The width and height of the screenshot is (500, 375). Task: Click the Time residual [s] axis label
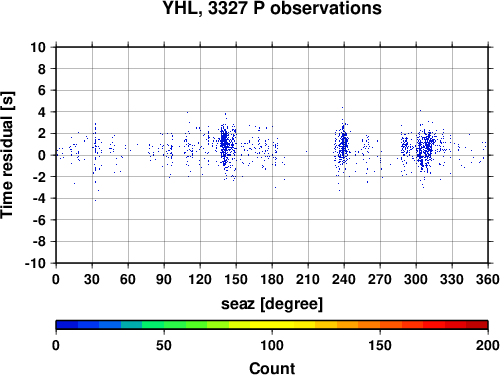(7, 155)
